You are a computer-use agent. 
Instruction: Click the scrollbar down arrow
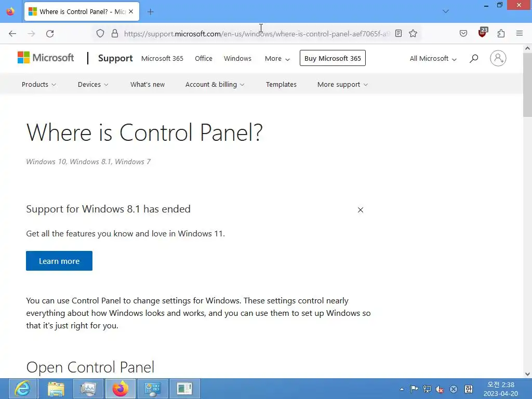(527, 374)
